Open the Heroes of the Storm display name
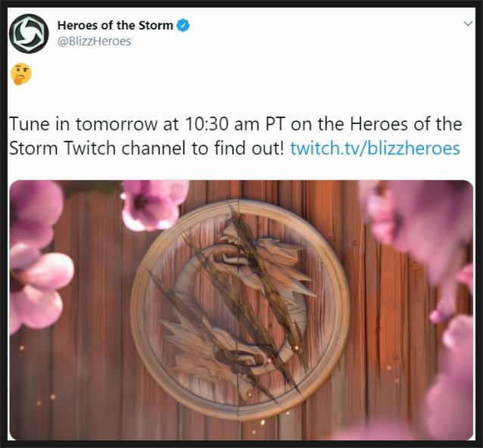 [115, 25]
